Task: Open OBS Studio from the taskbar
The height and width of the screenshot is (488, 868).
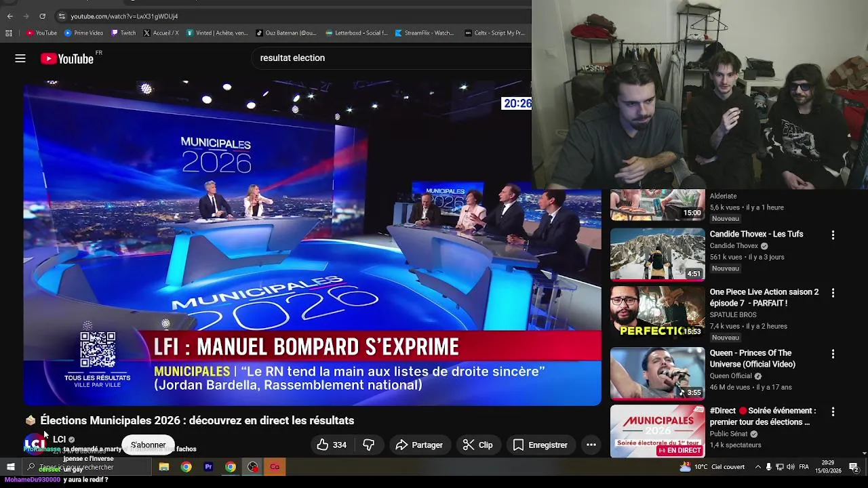Action: click(252, 467)
